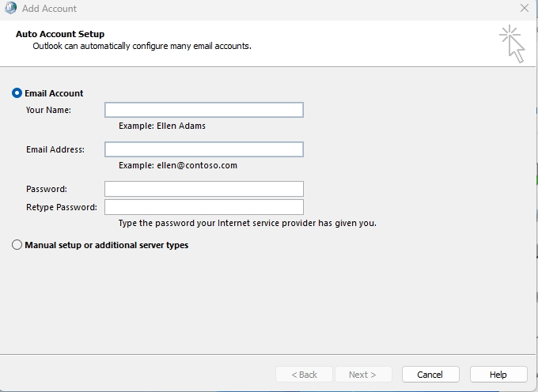Click the Add Account title bar text
The width and height of the screenshot is (538, 392).
click(x=49, y=8)
